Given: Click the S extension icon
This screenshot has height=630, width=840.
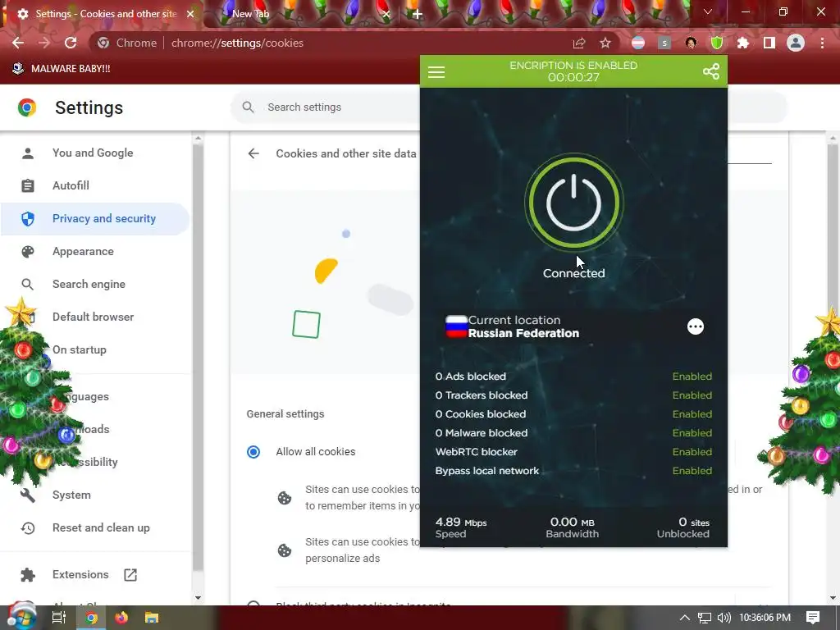Looking at the screenshot, I should [664, 43].
